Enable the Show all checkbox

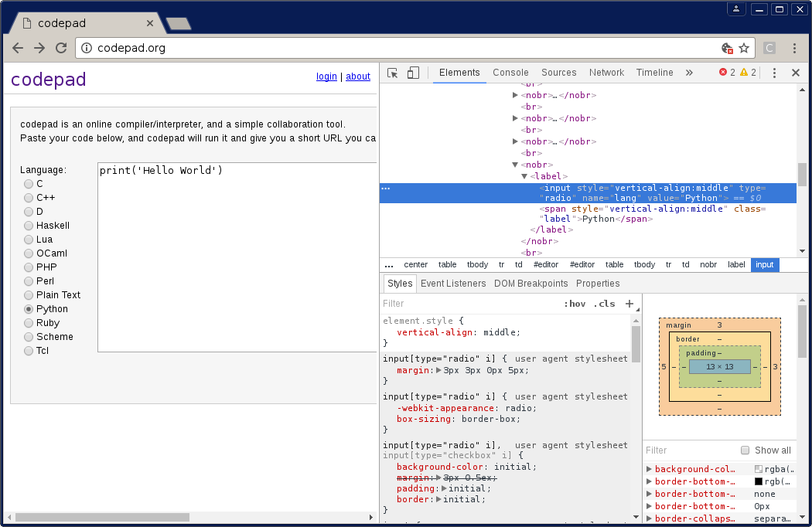pos(745,450)
